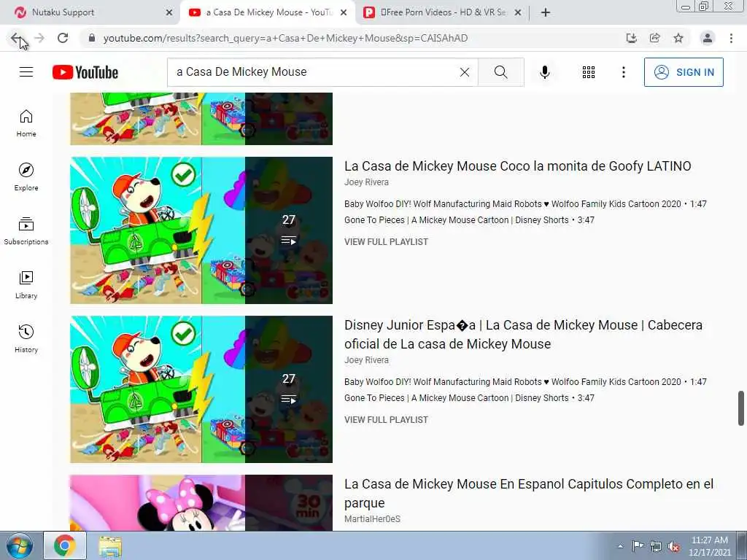Screen dimensions: 747x560
Task: Click the browser back arrow
Action: click(16, 38)
